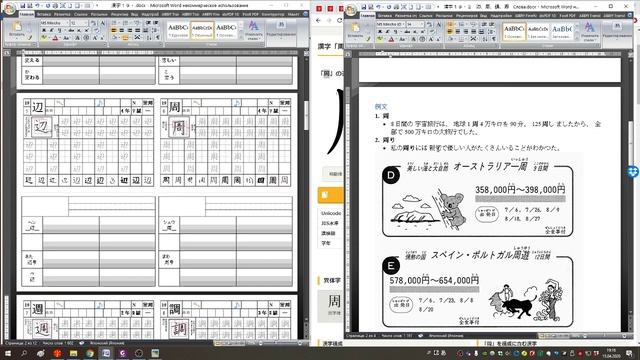Viewport: 640px width, 360px height.
Task: Click the Unicode row in browser page
Action: point(331,213)
